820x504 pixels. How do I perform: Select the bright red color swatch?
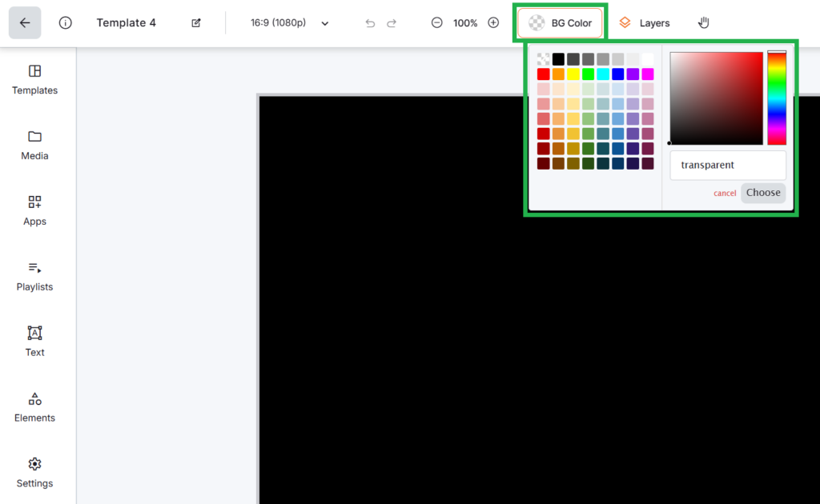[543, 74]
